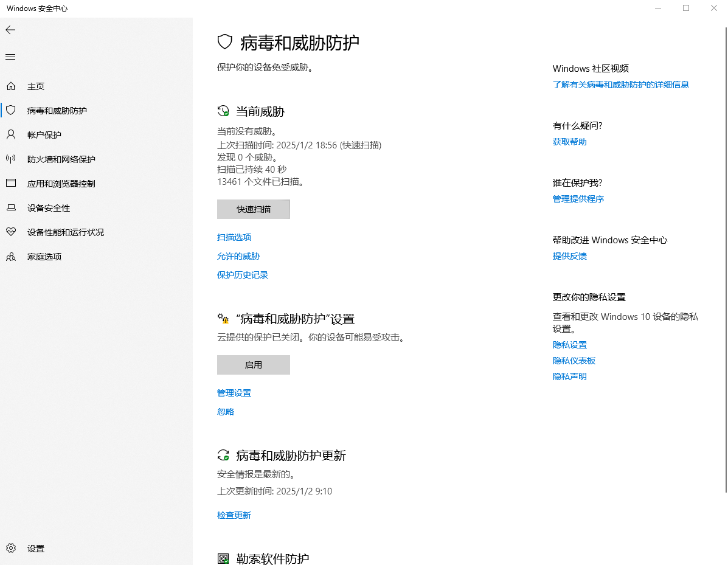Click the 提供反馈 link

pos(570,256)
